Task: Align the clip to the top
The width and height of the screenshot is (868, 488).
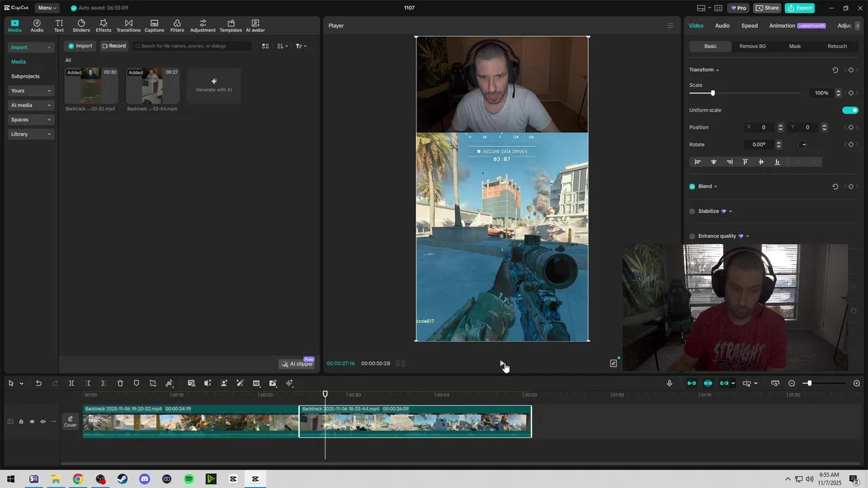Action: pyautogui.click(x=745, y=162)
